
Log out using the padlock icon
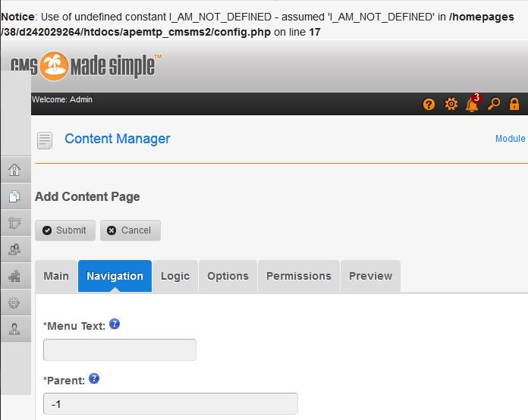(x=514, y=105)
